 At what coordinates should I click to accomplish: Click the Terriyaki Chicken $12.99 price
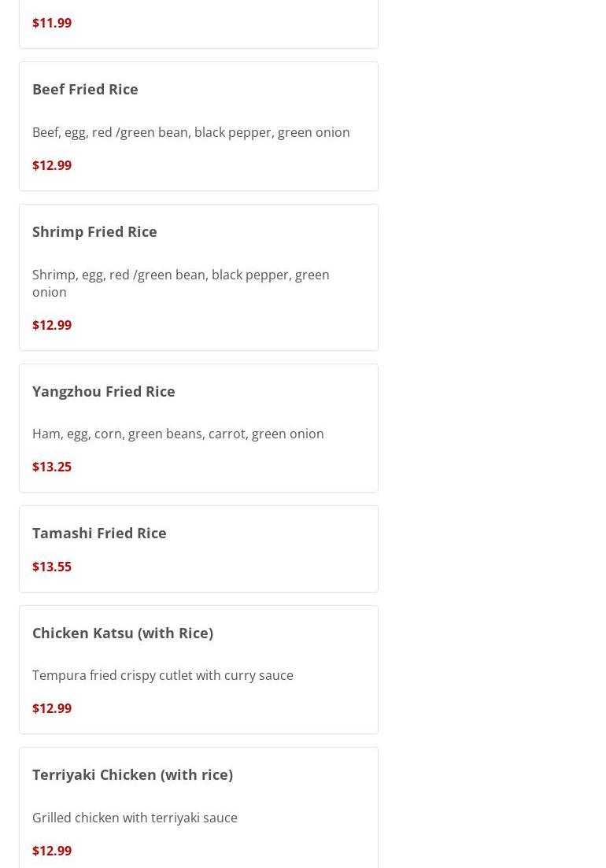point(52,851)
